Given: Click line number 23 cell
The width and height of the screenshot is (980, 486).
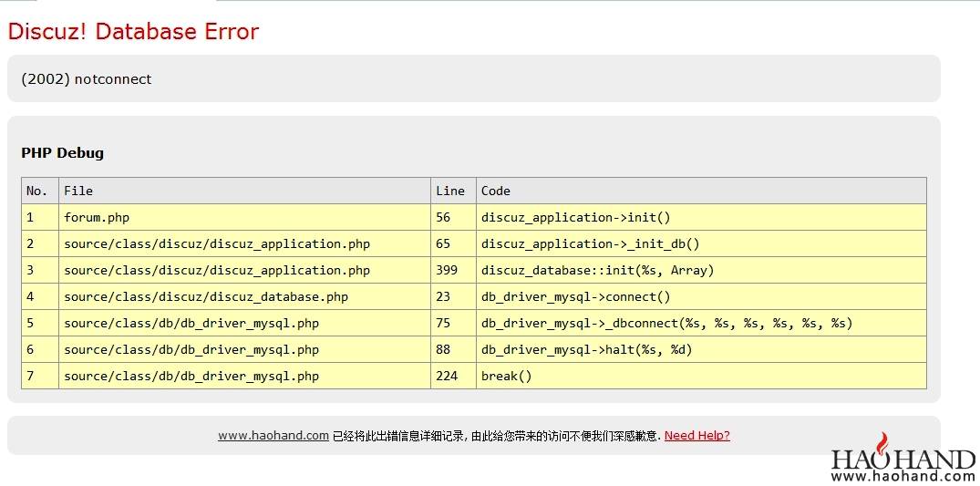Looking at the screenshot, I should [453, 296].
